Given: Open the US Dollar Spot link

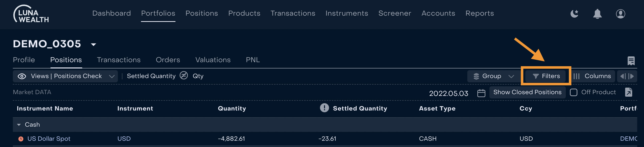Looking at the screenshot, I should pos(49,139).
